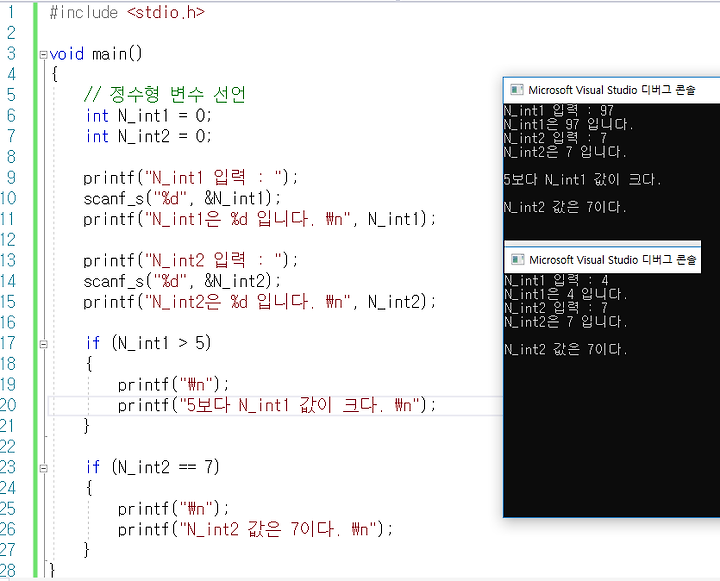Click the printf "N_int2 값은 7이다" line
This screenshot has height=581, width=720.
pos(255,530)
